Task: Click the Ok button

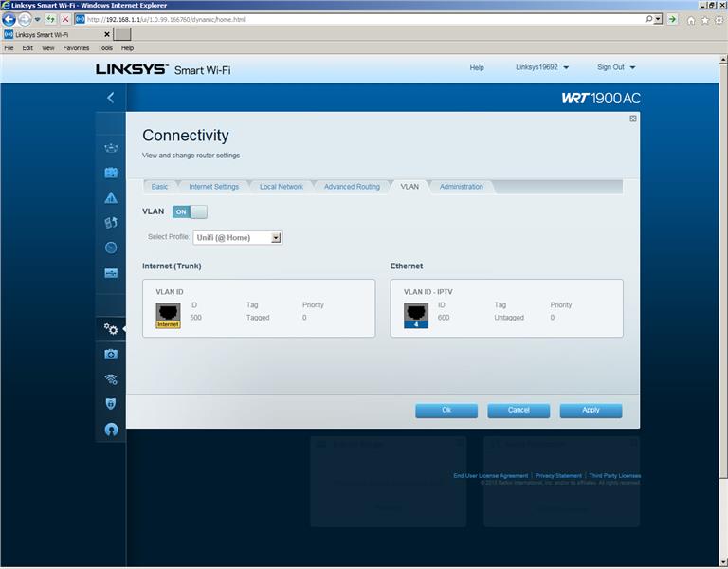Action: [x=446, y=410]
